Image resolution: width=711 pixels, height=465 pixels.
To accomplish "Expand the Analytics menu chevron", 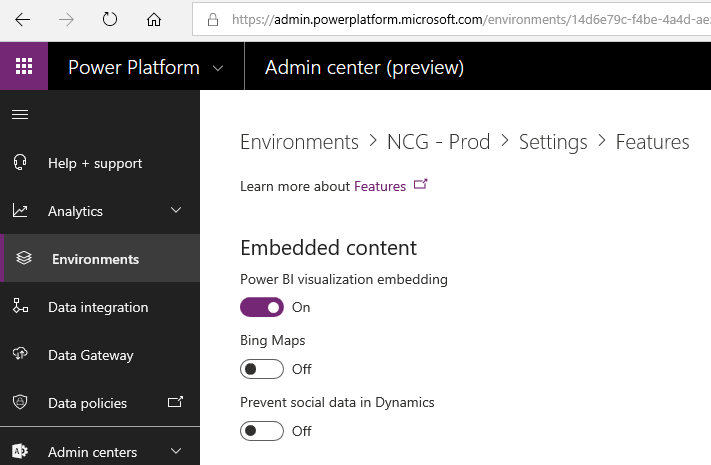I will tap(176, 211).
